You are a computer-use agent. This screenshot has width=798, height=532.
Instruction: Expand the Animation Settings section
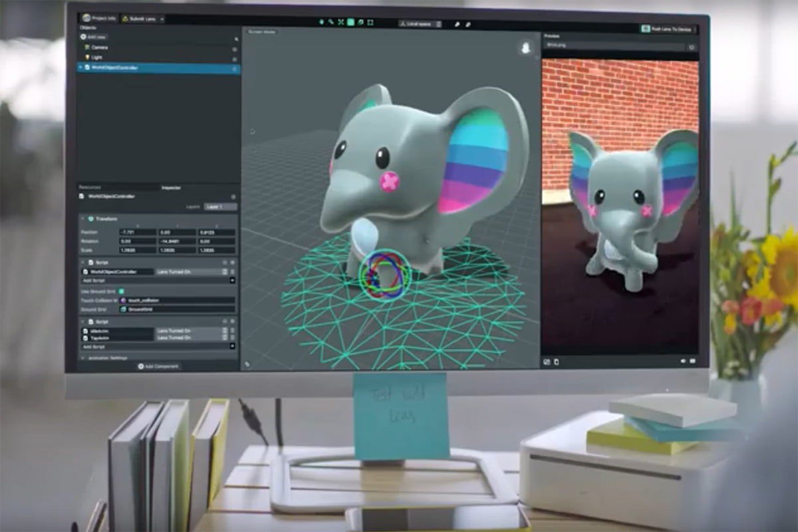coord(82,358)
